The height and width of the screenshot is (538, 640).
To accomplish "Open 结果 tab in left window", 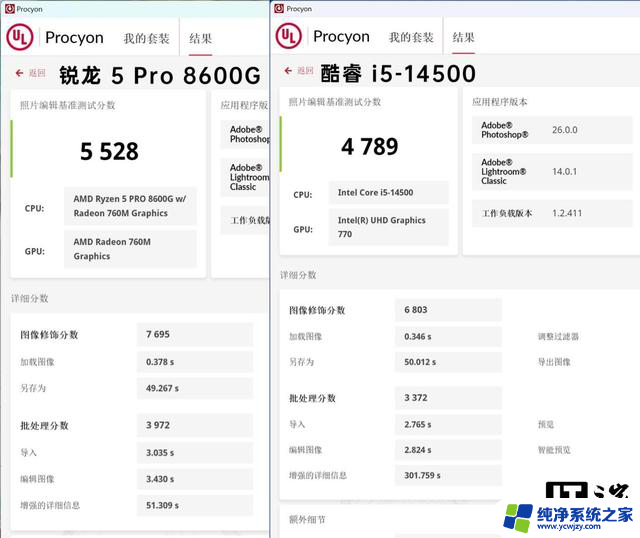I will [x=200, y=39].
